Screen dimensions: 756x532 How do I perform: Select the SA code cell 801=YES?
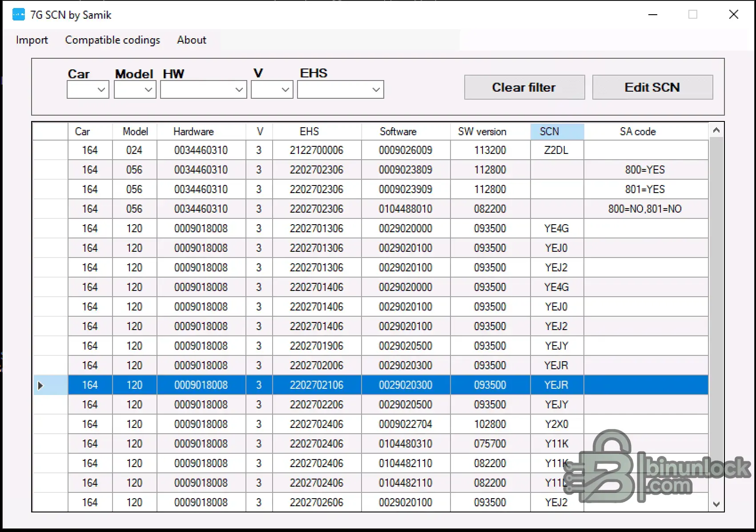[646, 189]
